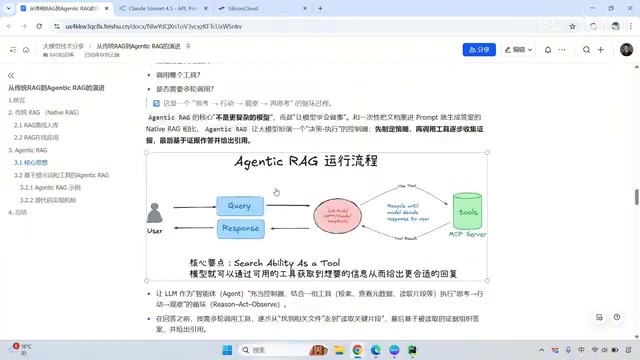
Task: Click the microphone tray icon
Action: pyautogui.click(x=568, y=350)
